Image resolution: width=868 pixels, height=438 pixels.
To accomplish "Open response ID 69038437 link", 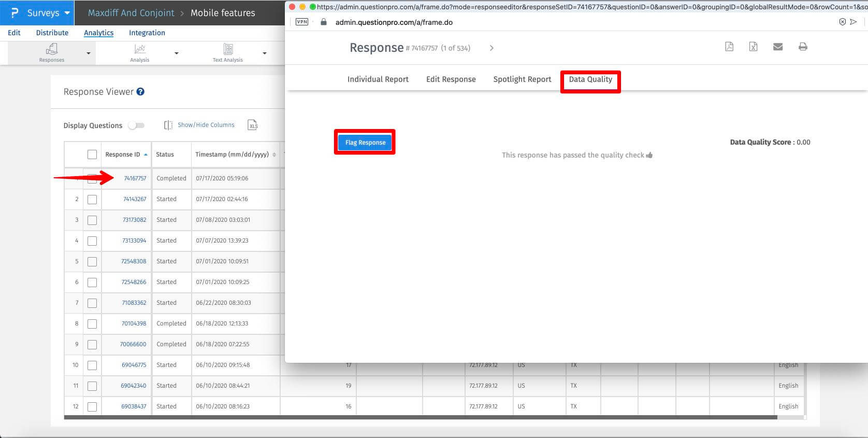I will pos(134,406).
